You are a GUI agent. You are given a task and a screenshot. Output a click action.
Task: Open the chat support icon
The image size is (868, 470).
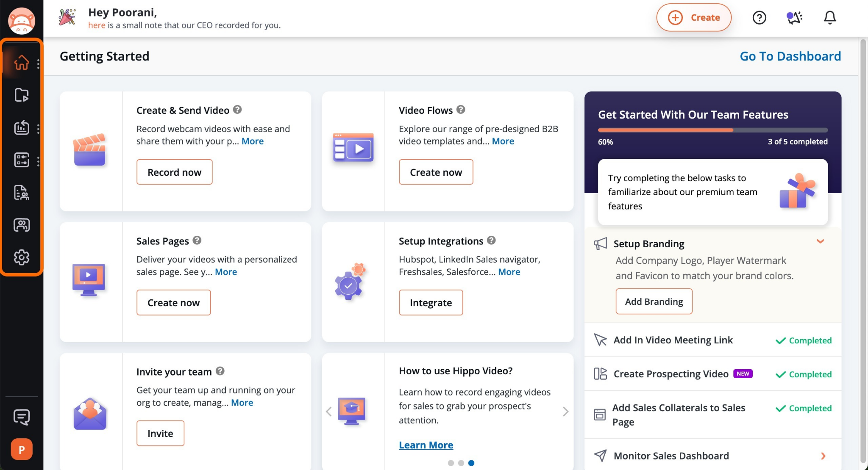[22, 417]
